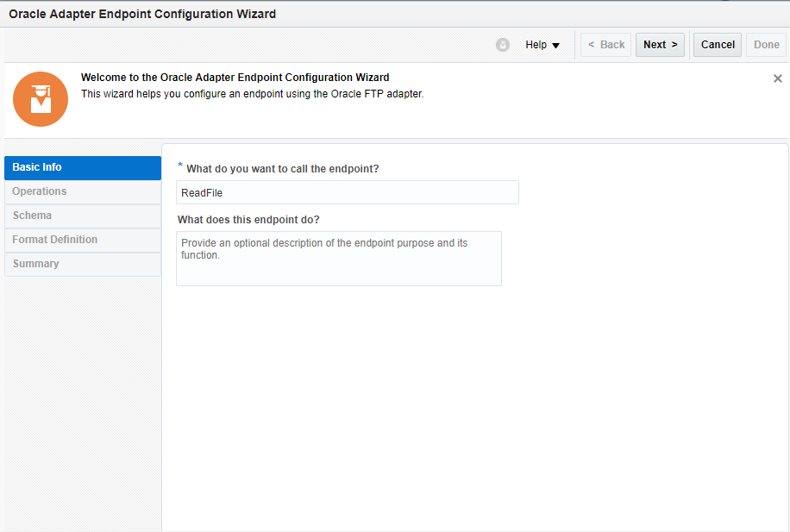The image size is (790, 532).
Task: Click the Oracle FTP adapter description text
Action: [x=252, y=94]
